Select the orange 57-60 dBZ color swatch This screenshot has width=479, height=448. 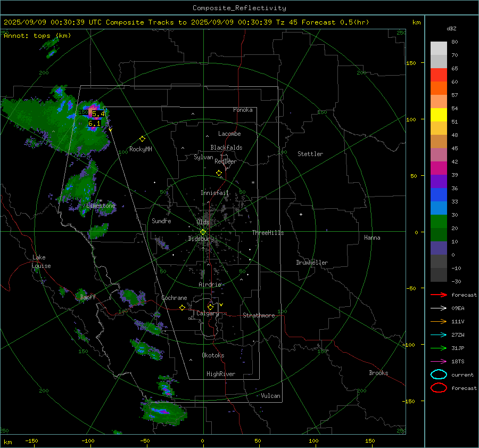click(x=439, y=88)
